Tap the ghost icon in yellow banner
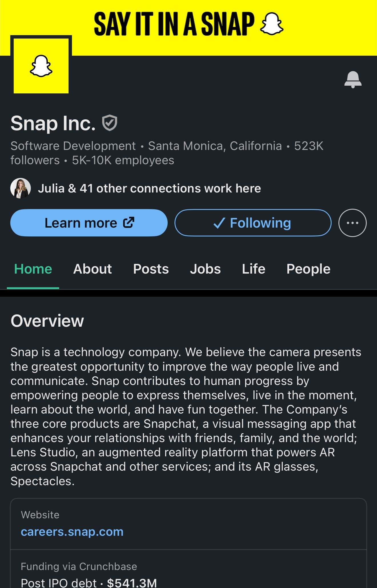Screen dimensions: 377x588 point(272,24)
